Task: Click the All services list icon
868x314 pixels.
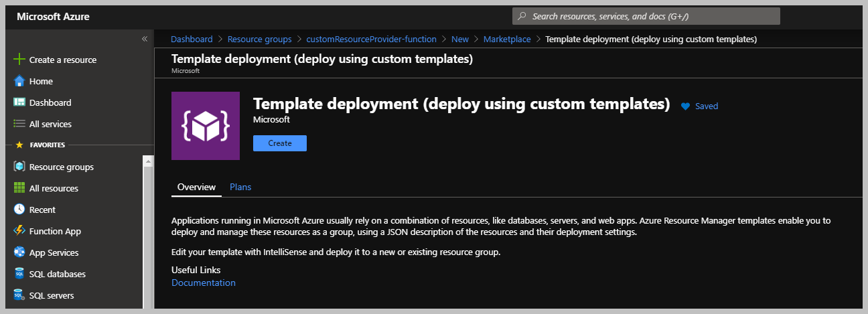Action: (19, 124)
